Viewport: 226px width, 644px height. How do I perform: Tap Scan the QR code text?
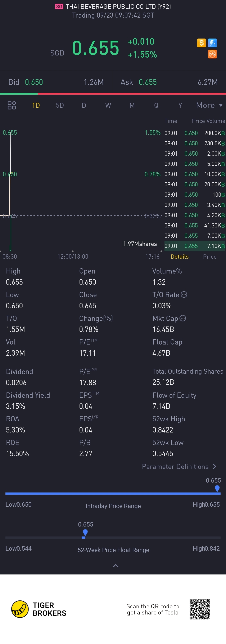(x=153, y=609)
